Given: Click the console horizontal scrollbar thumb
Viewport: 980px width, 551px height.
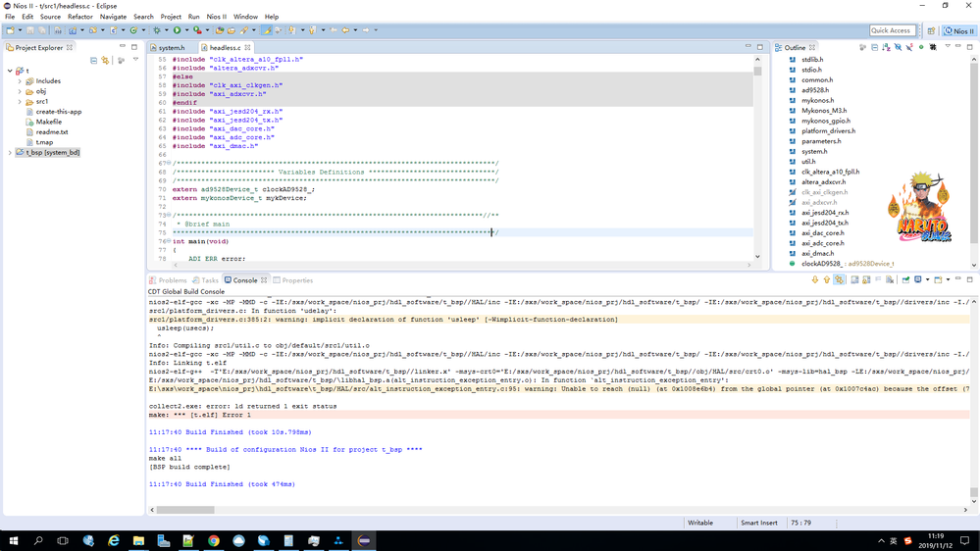Looking at the screenshot, I should [x=185, y=510].
